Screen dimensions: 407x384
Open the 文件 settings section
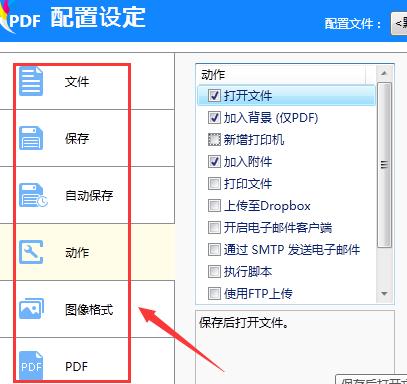pos(77,82)
